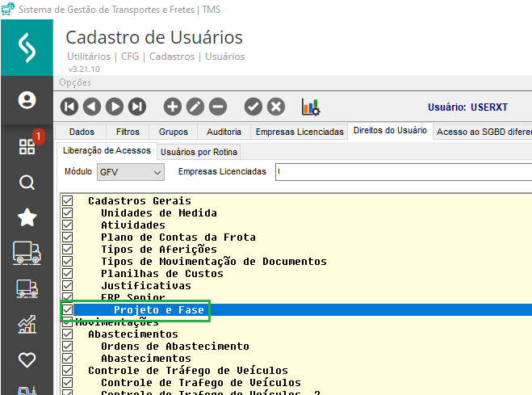Click the Utilitários breadcrumb link
The height and width of the screenshot is (395, 532).
89,57
